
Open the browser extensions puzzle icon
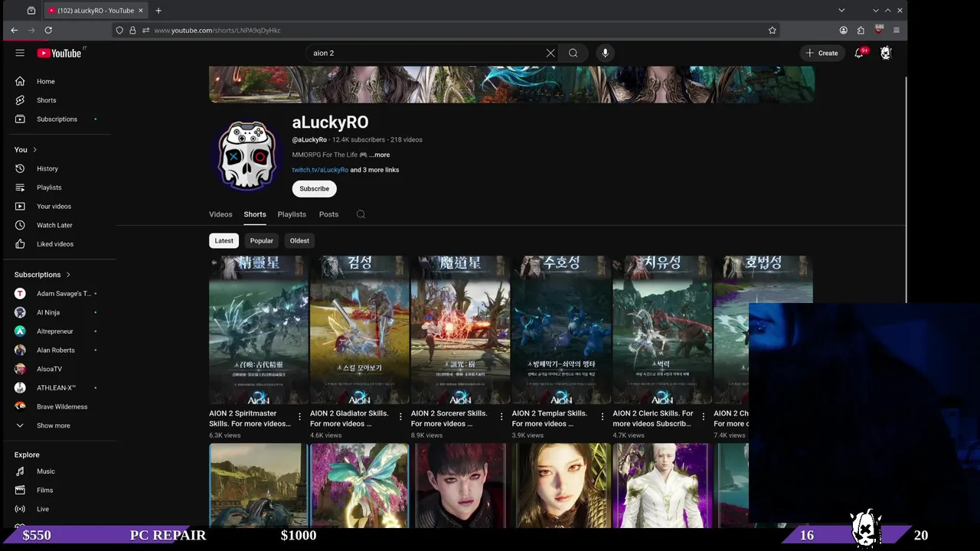click(861, 30)
